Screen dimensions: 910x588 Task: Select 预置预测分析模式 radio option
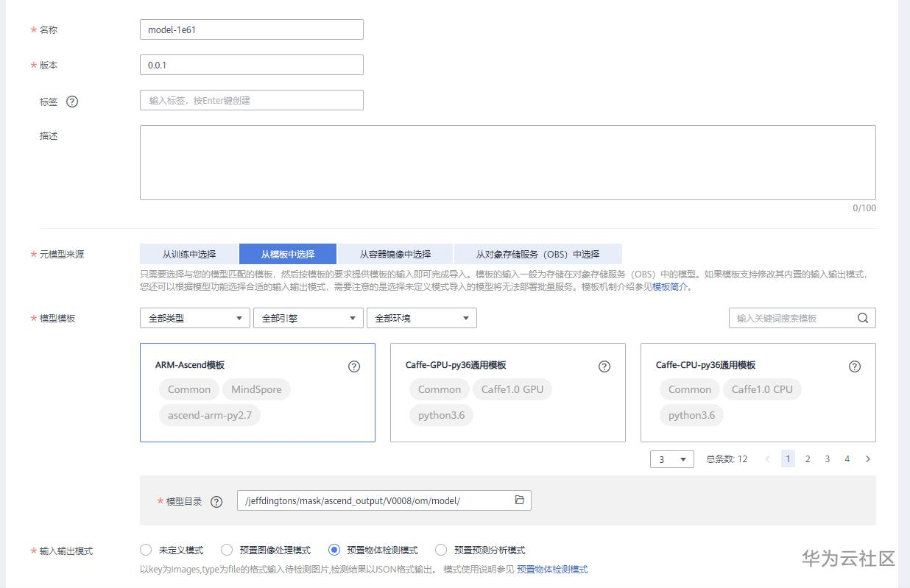click(x=441, y=550)
